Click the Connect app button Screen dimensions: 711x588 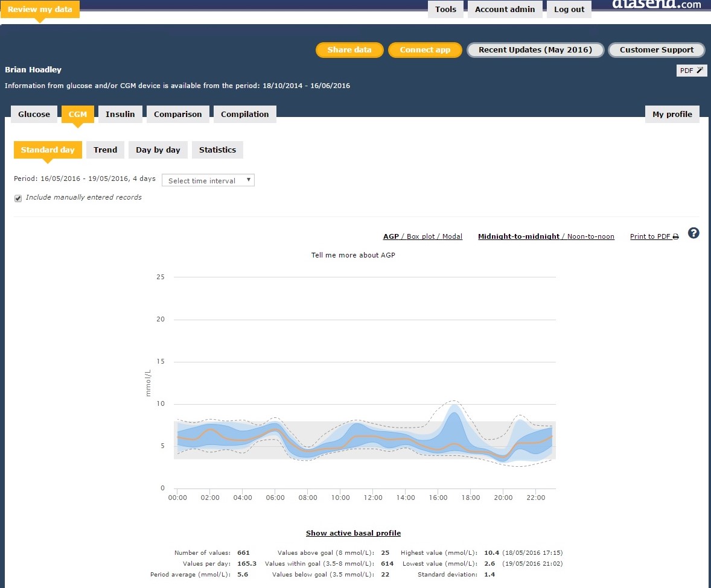click(x=425, y=50)
